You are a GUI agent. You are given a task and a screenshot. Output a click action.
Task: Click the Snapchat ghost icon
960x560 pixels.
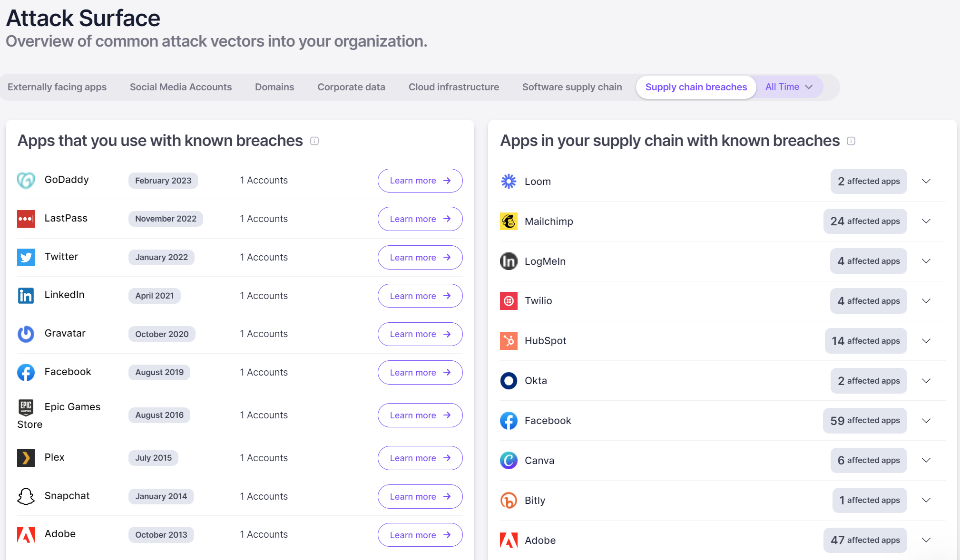[26, 496]
